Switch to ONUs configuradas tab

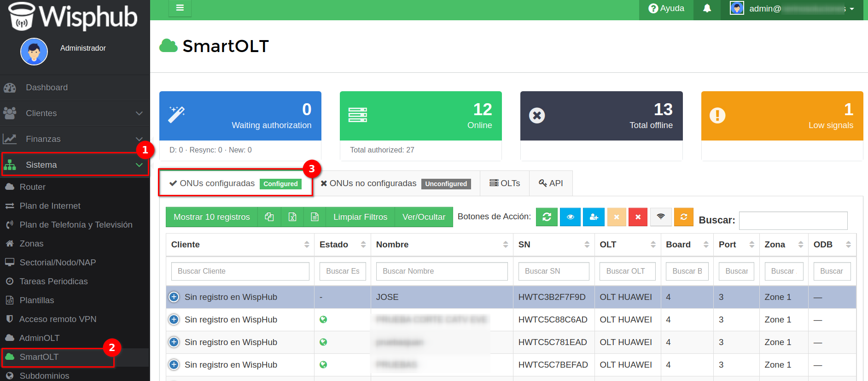(x=235, y=183)
